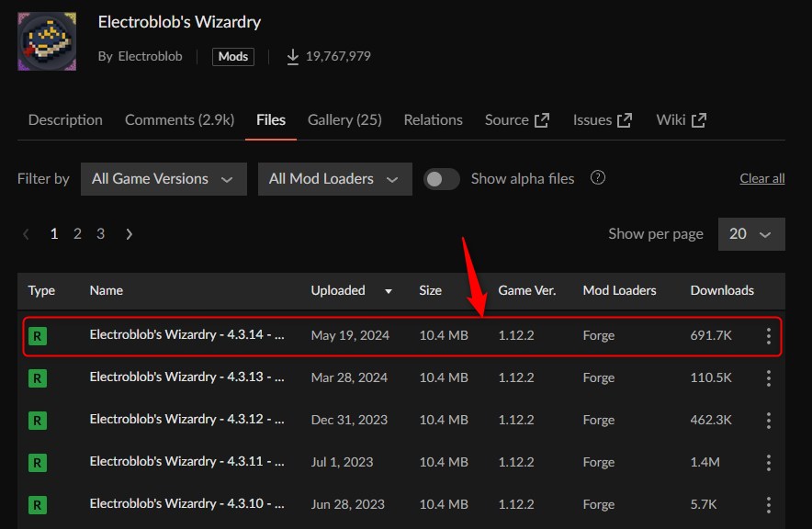Screen dimensions: 812x529
Task: Click the external-link icon beside Issues
Action: click(x=625, y=120)
